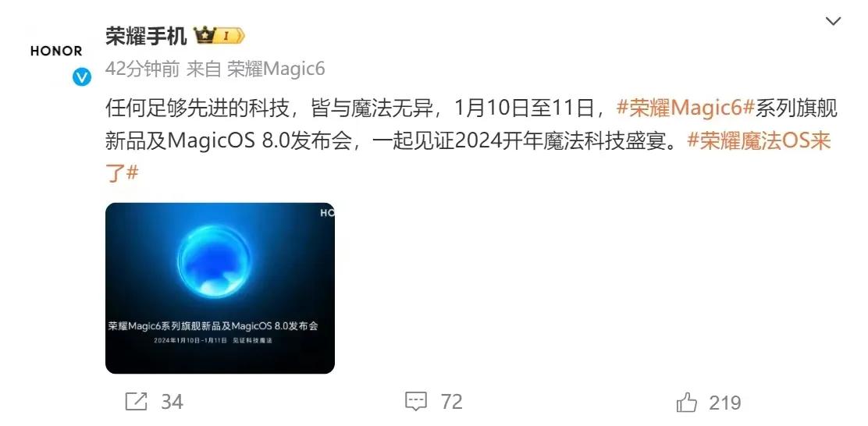The image size is (868, 426).
Task: Click the blue orb in the poster
Action: click(214, 261)
